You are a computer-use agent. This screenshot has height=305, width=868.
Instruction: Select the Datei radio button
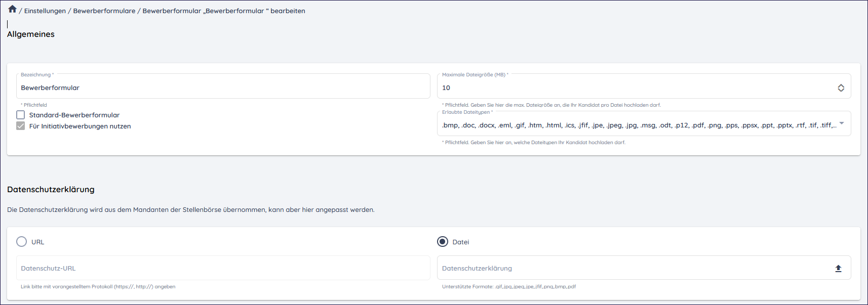click(443, 242)
